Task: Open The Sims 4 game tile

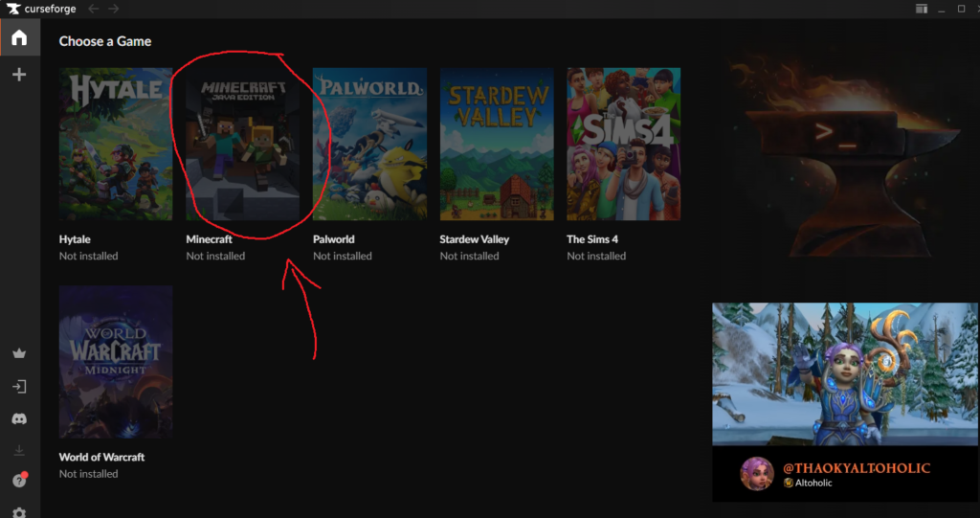Action: (623, 144)
